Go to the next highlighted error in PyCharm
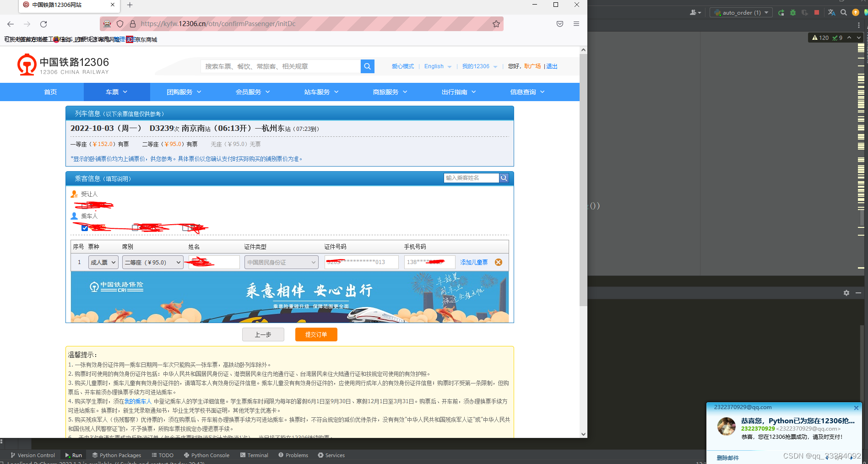Screen dimensions: 868x464 (859, 38)
